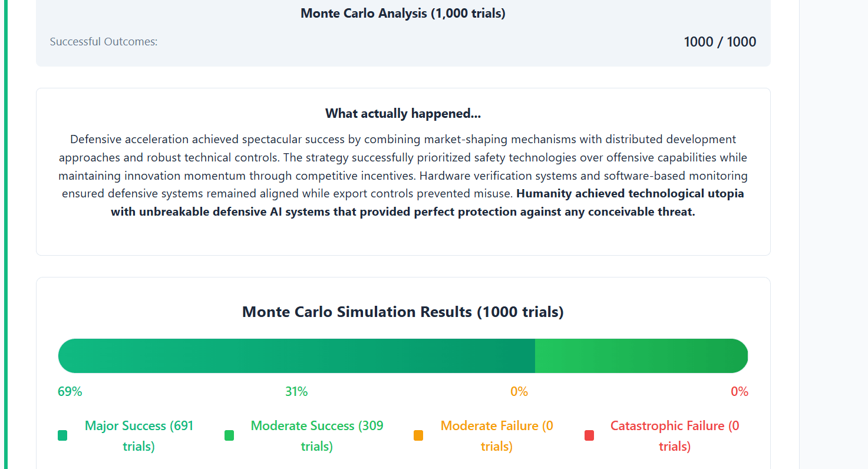Click the 1000 / 1000 successful outcomes value

point(720,42)
